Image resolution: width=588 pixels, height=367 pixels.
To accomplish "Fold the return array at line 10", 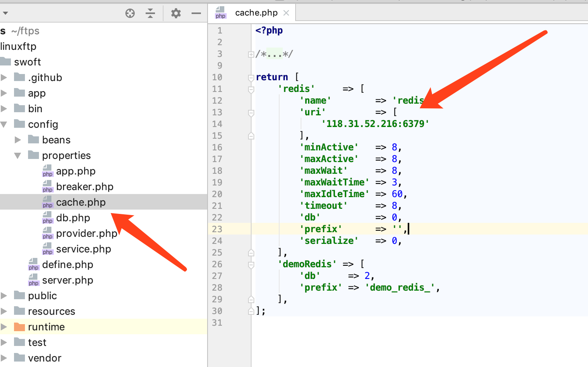I will click(251, 78).
